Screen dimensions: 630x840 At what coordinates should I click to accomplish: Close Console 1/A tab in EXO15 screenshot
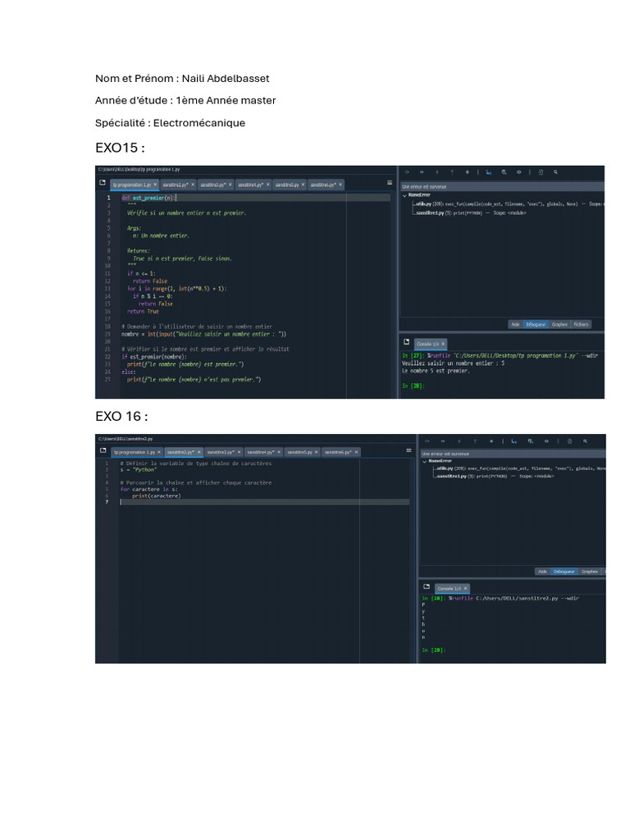pyautogui.click(x=443, y=344)
